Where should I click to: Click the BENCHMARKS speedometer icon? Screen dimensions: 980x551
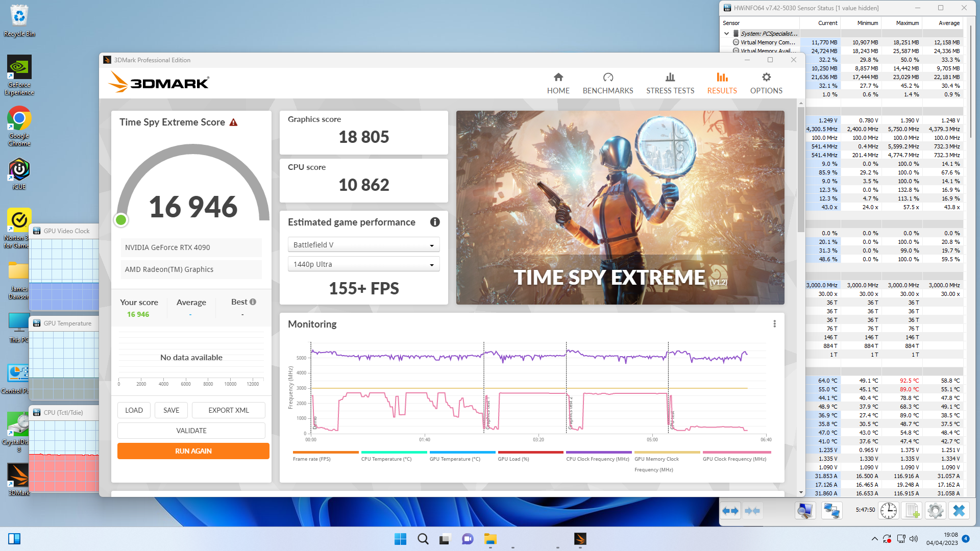607,78
